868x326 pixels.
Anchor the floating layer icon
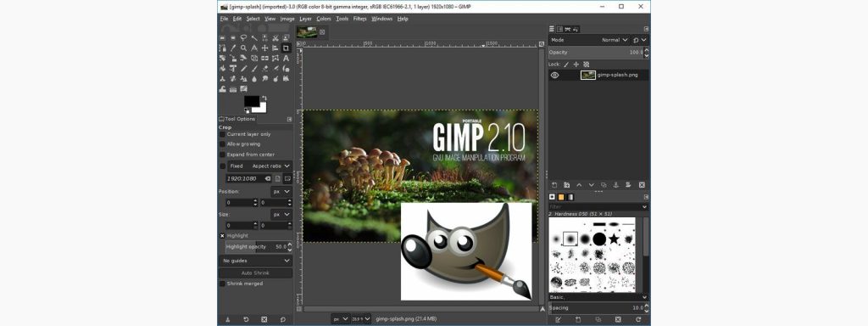tap(616, 185)
